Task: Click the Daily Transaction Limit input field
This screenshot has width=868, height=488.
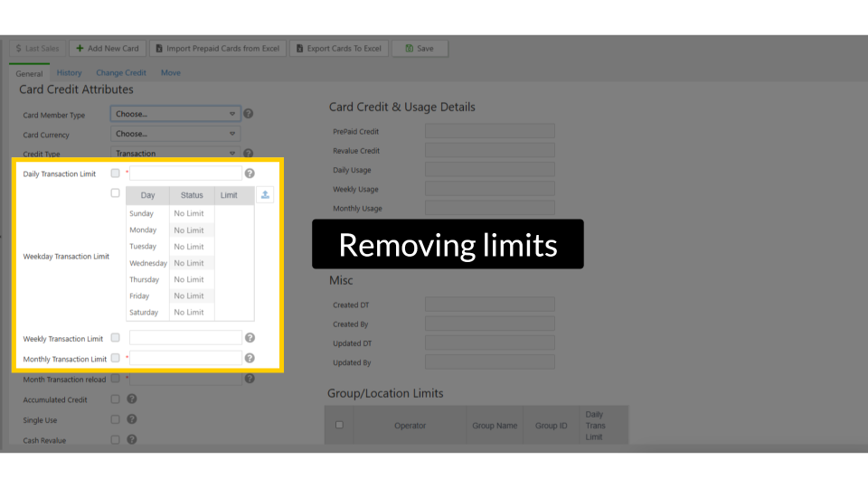Action: (185, 174)
